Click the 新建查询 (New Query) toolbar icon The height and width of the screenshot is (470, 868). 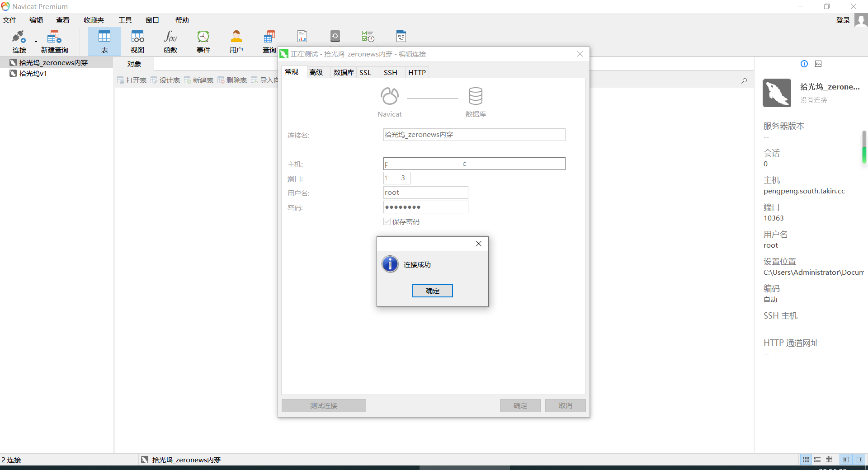pos(54,41)
